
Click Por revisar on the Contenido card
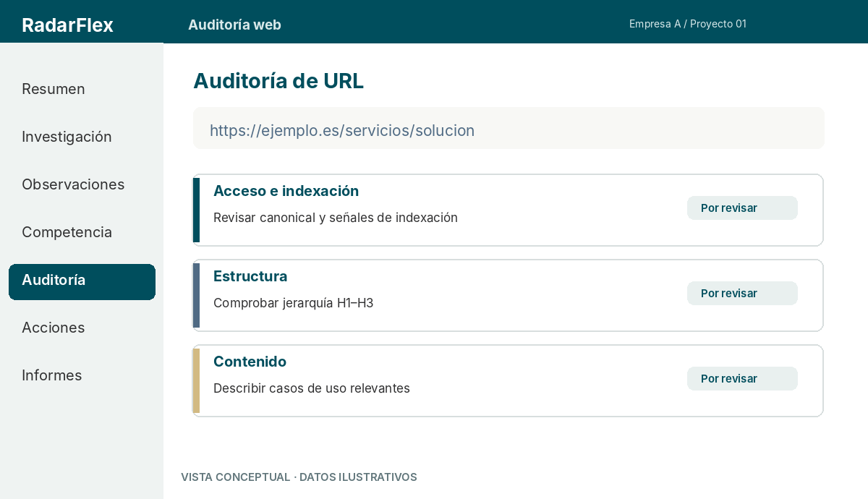pos(742,379)
